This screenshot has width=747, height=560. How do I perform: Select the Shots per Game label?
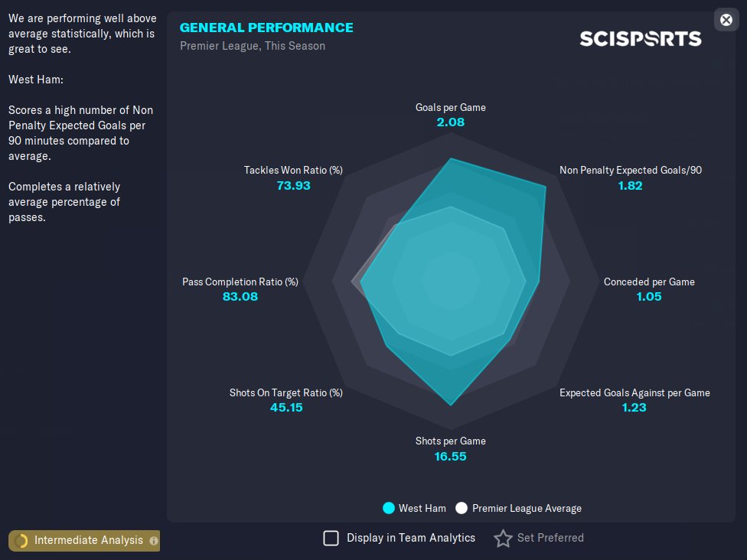pyautogui.click(x=450, y=441)
